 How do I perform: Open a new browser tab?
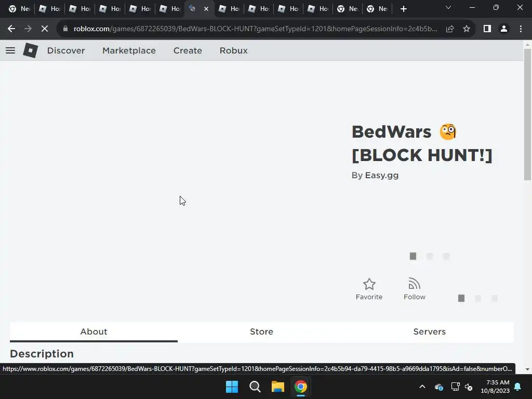[403, 9]
